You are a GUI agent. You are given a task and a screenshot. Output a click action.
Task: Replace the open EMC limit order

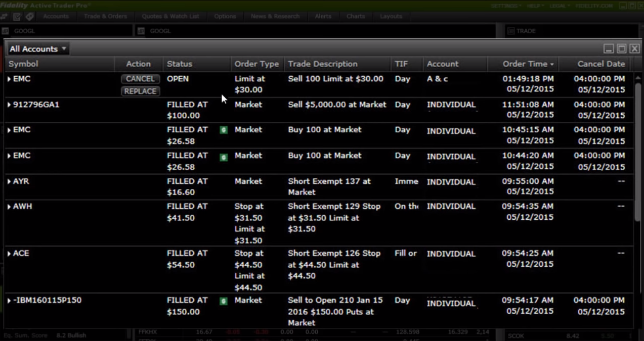(x=140, y=91)
